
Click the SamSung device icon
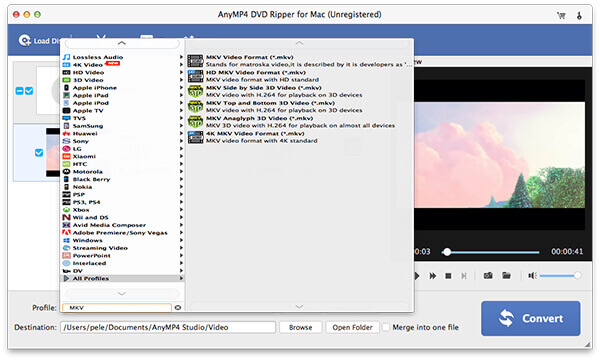66,126
